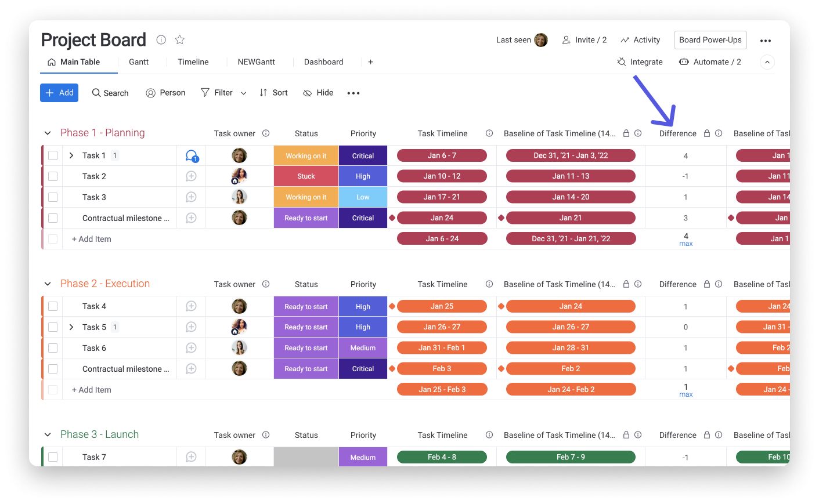Viewport: 819px width, 504px height.
Task: Open the Search tool
Action: coord(110,93)
